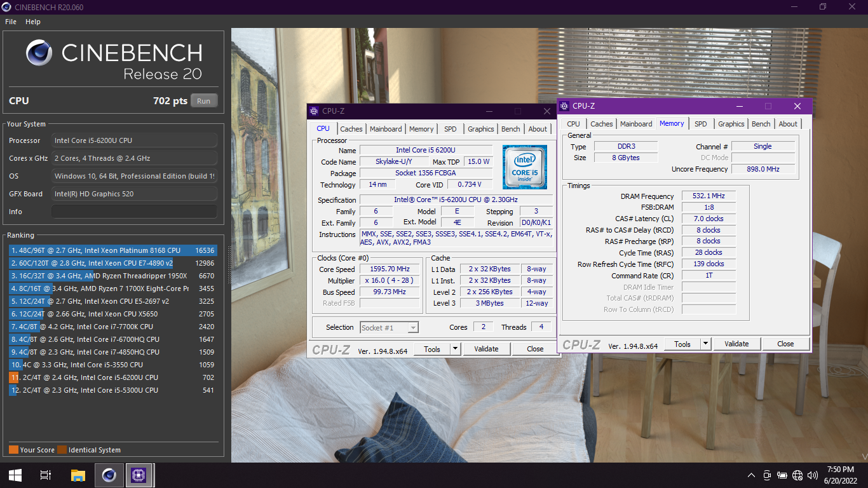This screenshot has height=488, width=868.
Task: Show hidden system tray icons
Action: tap(751, 475)
